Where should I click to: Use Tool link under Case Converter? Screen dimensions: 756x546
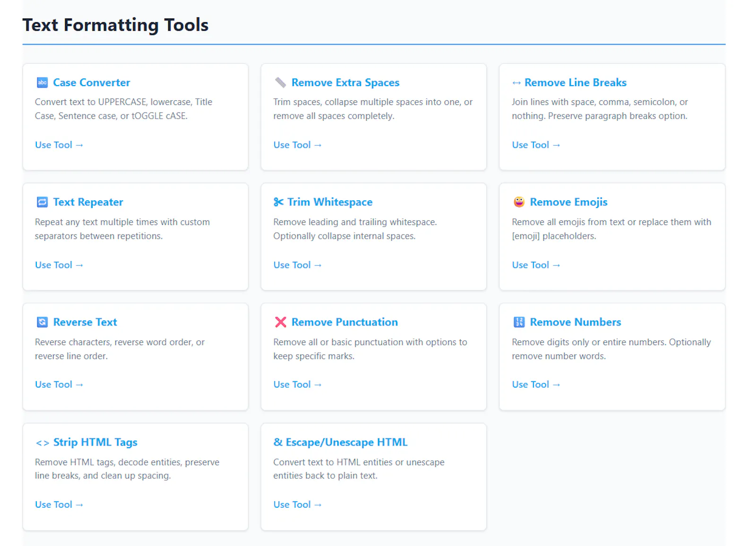point(59,145)
